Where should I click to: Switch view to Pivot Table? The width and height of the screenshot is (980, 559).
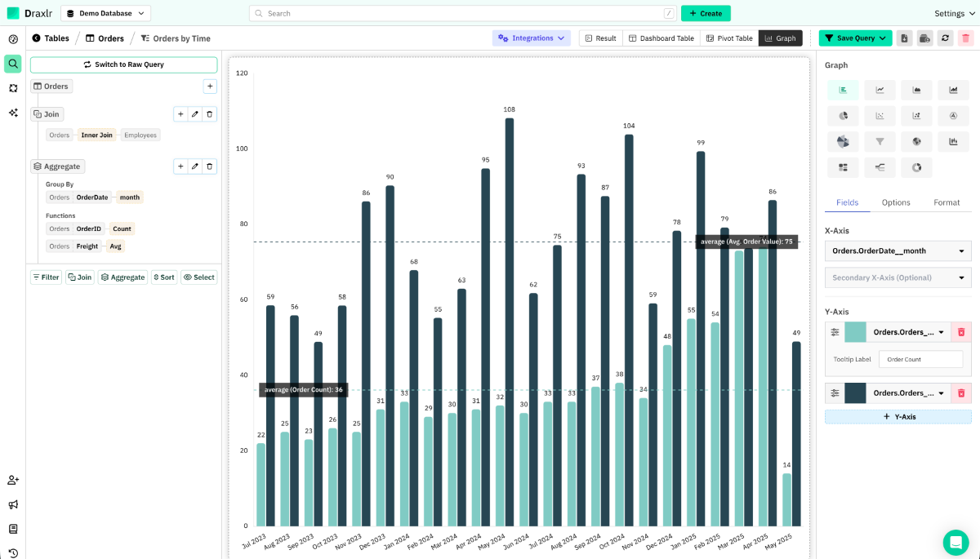(728, 38)
